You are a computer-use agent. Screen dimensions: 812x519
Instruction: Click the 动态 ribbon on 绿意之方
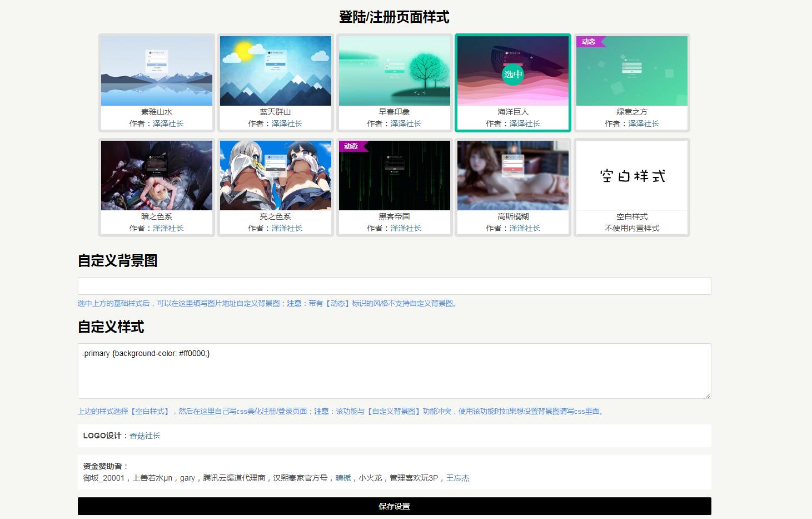pos(589,42)
